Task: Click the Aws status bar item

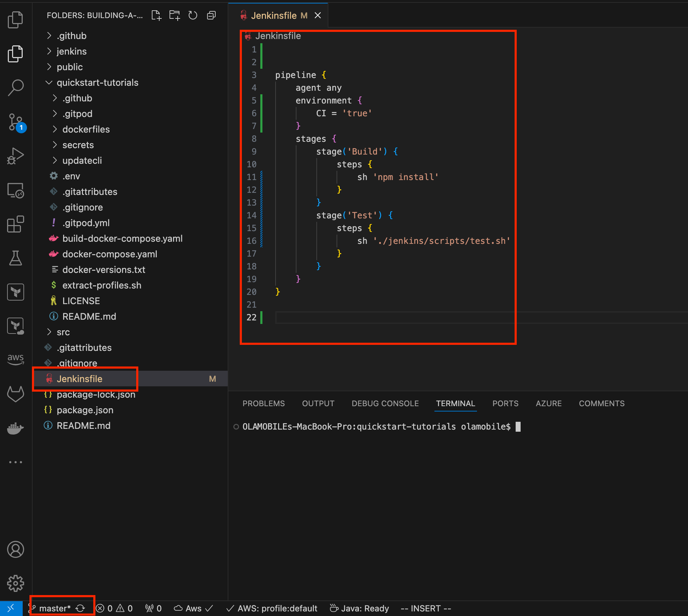Action: [x=193, y=608]
